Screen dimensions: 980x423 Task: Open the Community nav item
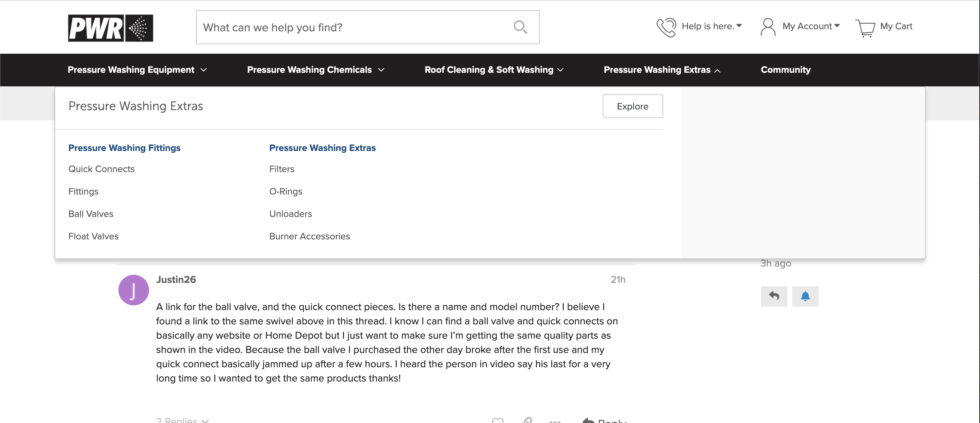coord(786,70)
